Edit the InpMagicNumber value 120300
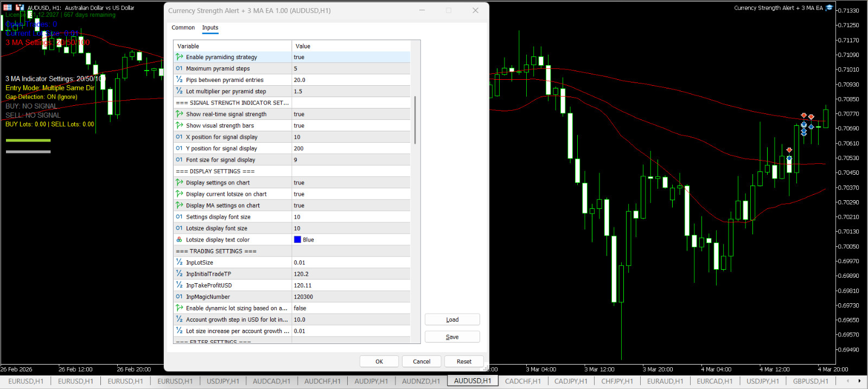Image resolution: width=868 pixels, height=389 pixels. pos(351,296)
